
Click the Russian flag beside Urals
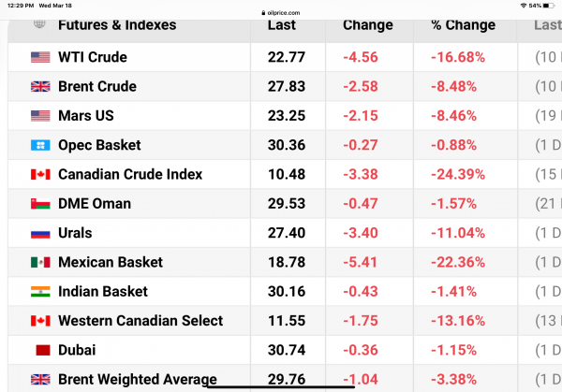pyautogui.click(x=40, y=233)
